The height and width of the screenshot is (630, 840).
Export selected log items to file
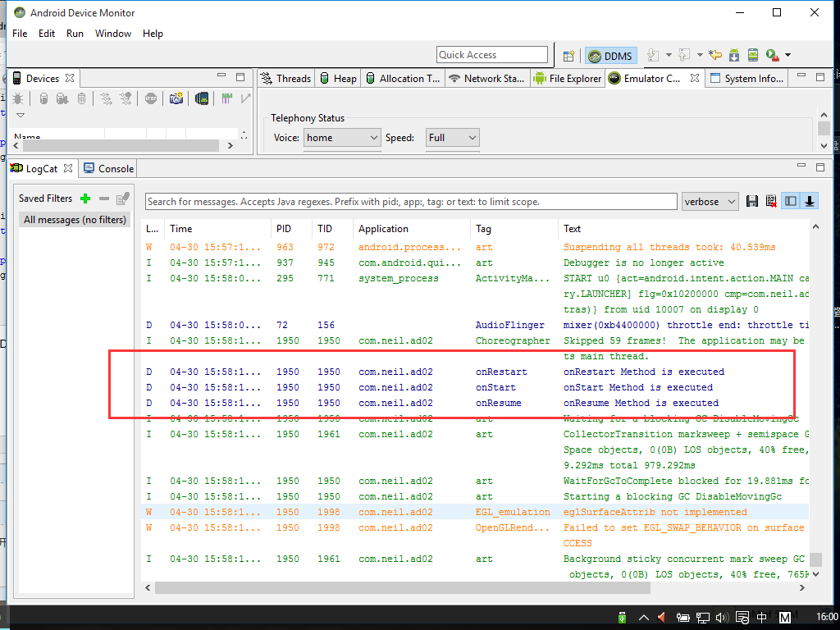pyautogui.click(x=752, y=202)
